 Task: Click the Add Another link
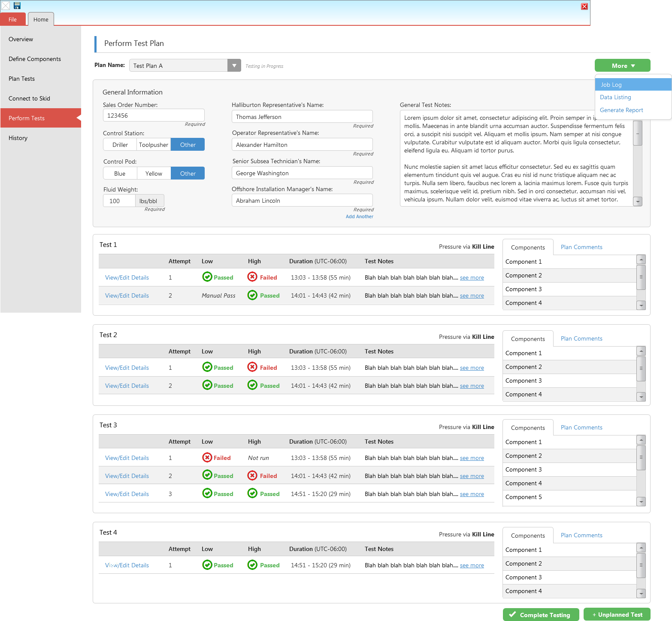359,216
